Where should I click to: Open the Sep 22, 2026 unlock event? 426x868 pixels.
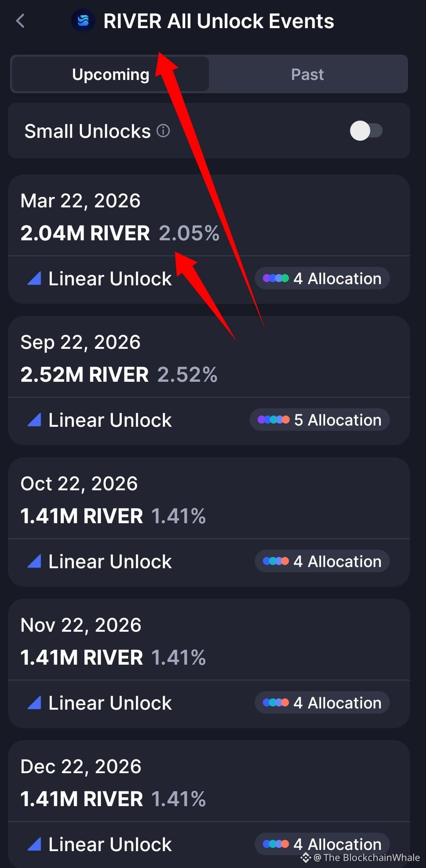pyautogui.click(x=209, y=381)
